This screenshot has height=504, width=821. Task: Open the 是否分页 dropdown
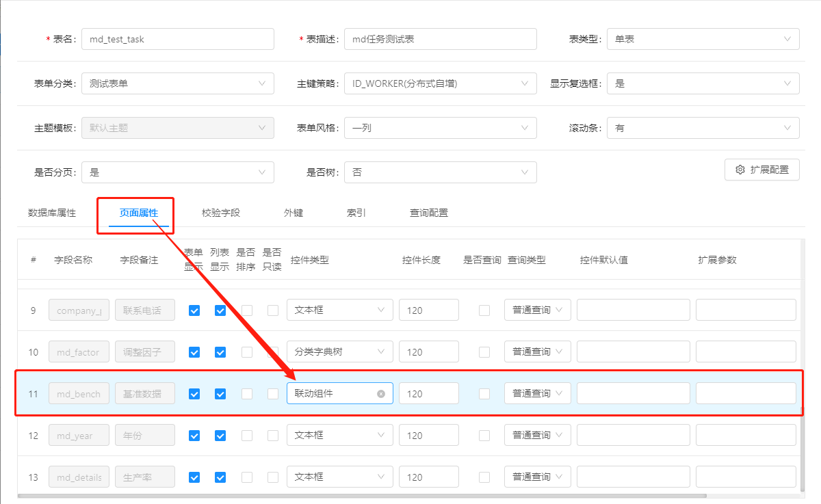(x=178, y=172)
